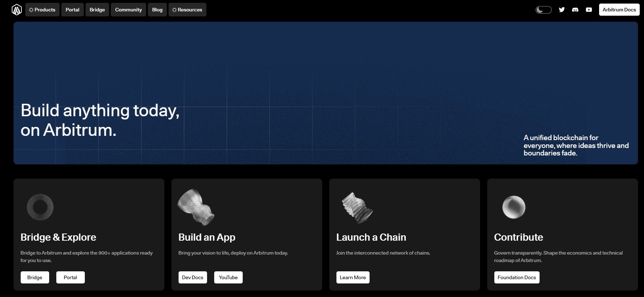Click the Contribute heading
644x297 pixels.
tap(519, 237)
